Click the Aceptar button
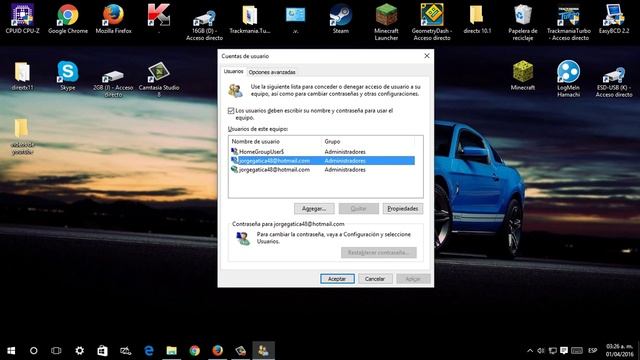 (337, 279)
